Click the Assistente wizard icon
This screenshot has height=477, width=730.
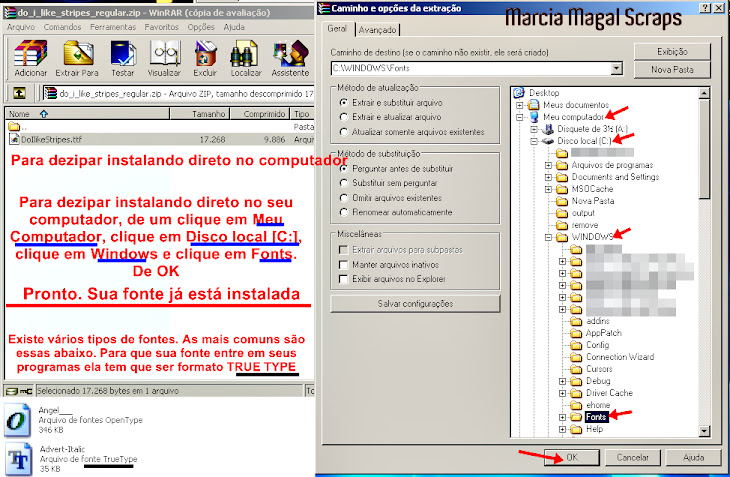(x=291, y=53)
